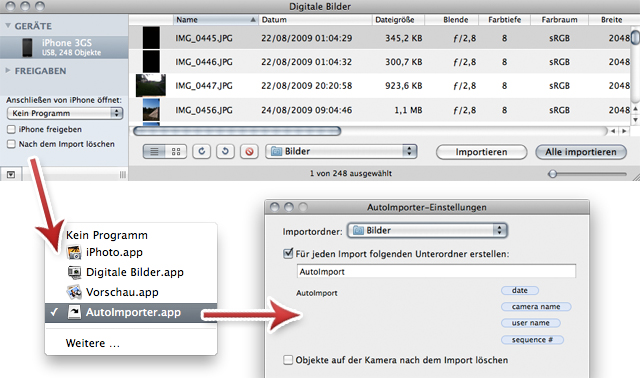Click Vorschau.app icon in popup menu
Image resolution: width=640 pixels, height=378 pixels.
[x=74, y=292]
